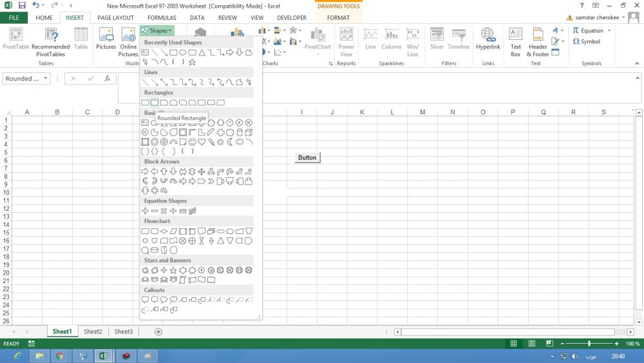Select the Rectangular Callout shape

[145, 300]
